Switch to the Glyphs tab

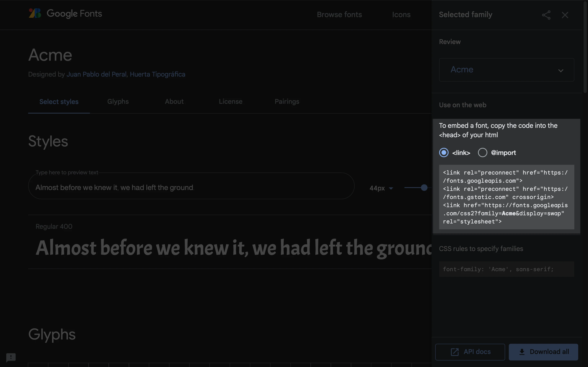pos(118,102)
